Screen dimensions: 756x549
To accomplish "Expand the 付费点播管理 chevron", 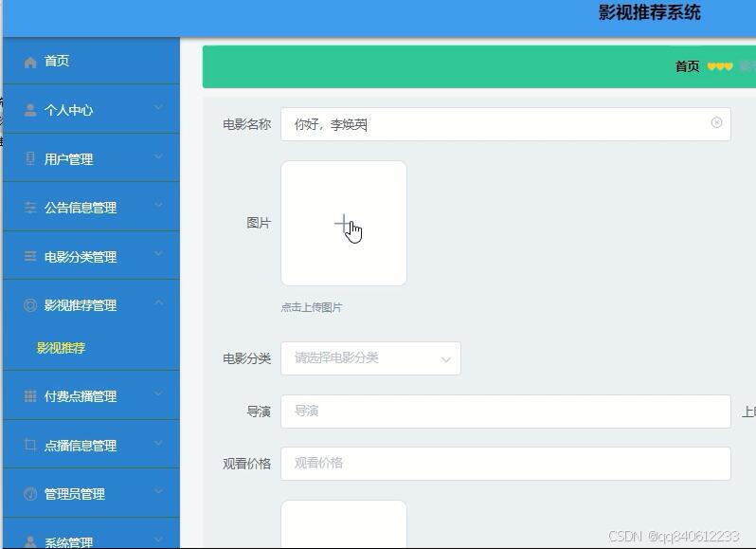I will point(158,393).
